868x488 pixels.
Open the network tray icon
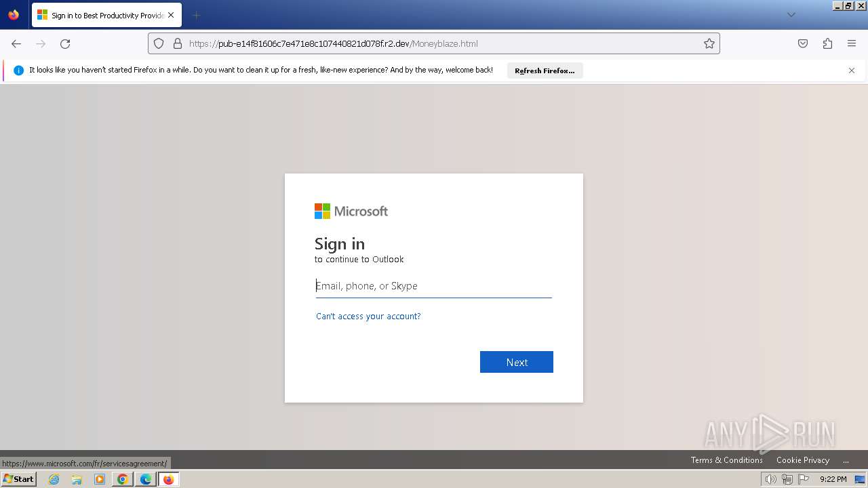point(787,479)
